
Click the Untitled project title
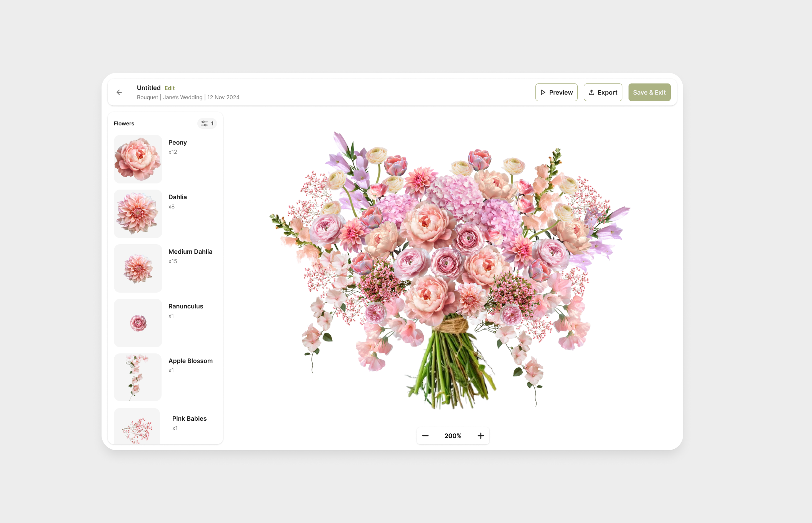tap(148, 88)
